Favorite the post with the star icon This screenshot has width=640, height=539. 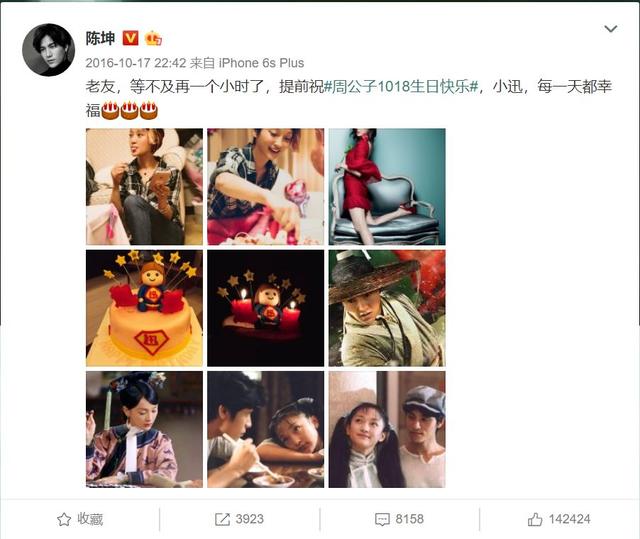[64, 519]
